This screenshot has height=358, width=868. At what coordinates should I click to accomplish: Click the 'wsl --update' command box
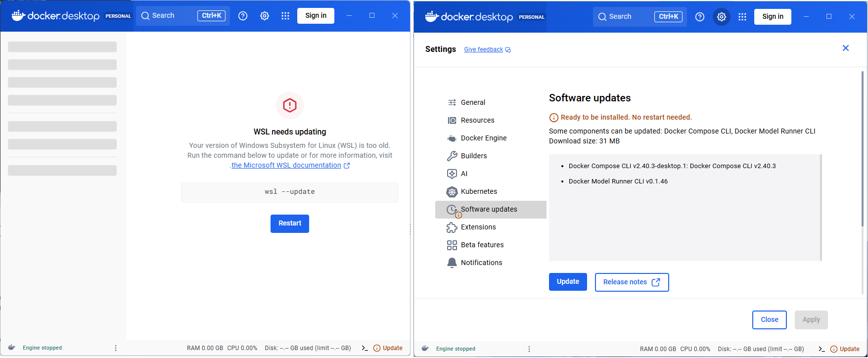[x=290, y=192]
